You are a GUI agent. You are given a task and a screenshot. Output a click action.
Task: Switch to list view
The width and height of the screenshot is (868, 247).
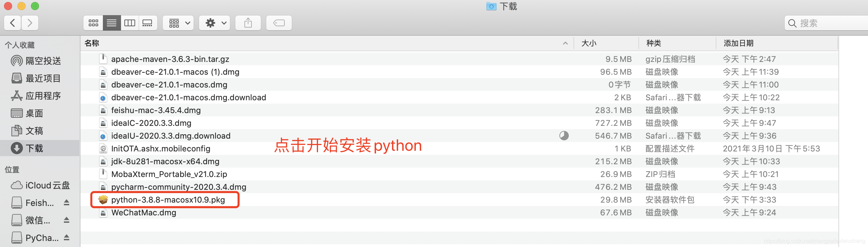[112, 23]
